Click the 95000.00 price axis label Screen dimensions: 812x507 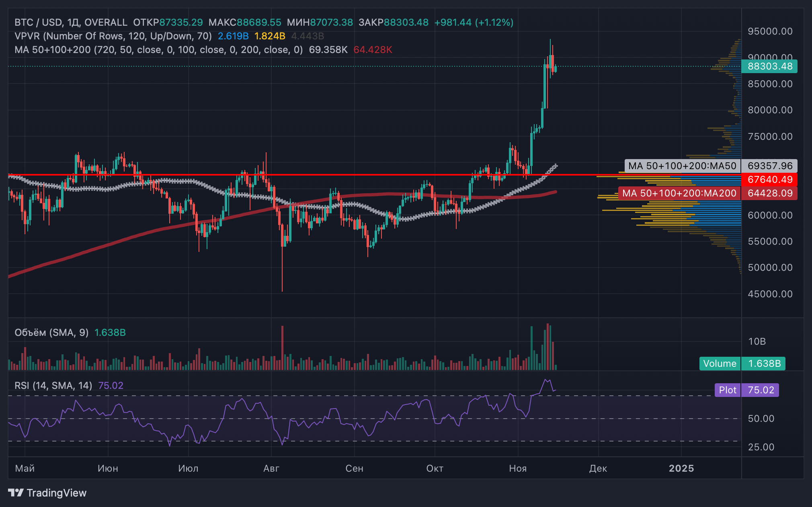pyautogui.click(x=770, y=31)
